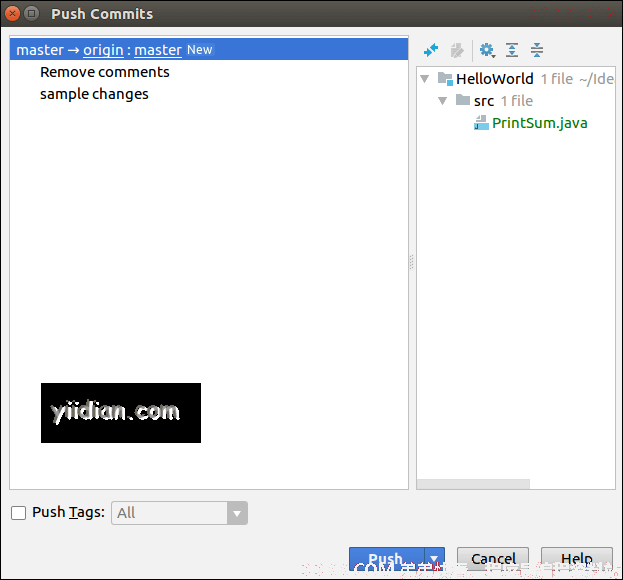Select the 'sample changes' commit
623x580 pixels.
point(94,94)
